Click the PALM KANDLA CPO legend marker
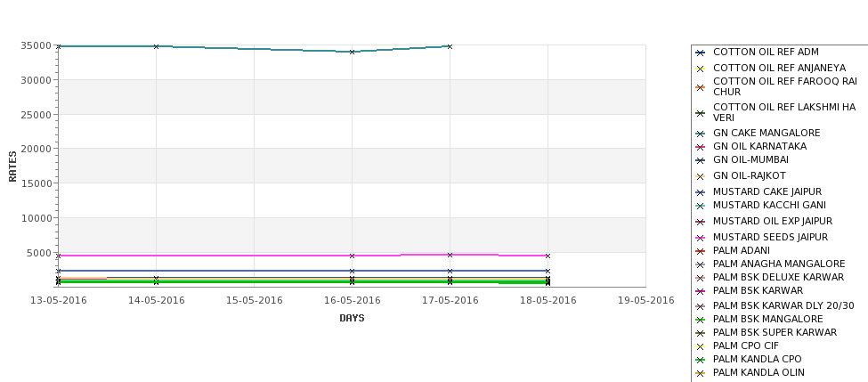Image resolution: width=868 pixels, height=382 pixels. tap(700, 360)
